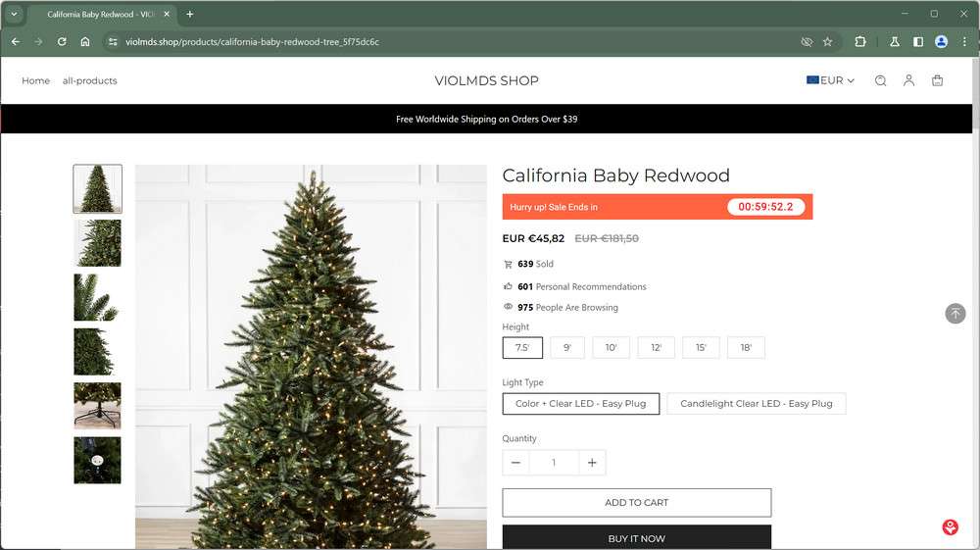This screenshot has height=550, width=980.
Task: Go to the Home menu link
Action: coord(35,80)
